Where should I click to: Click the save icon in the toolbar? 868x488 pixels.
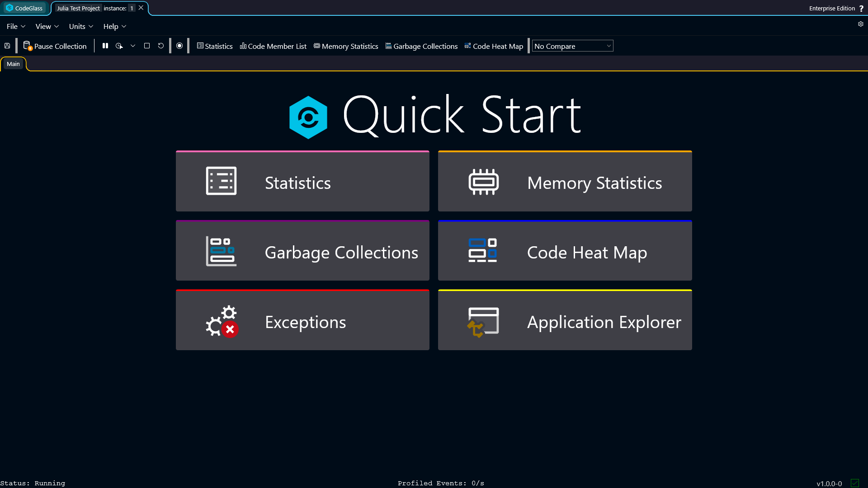pyautogui.click(x=7, y=46)
